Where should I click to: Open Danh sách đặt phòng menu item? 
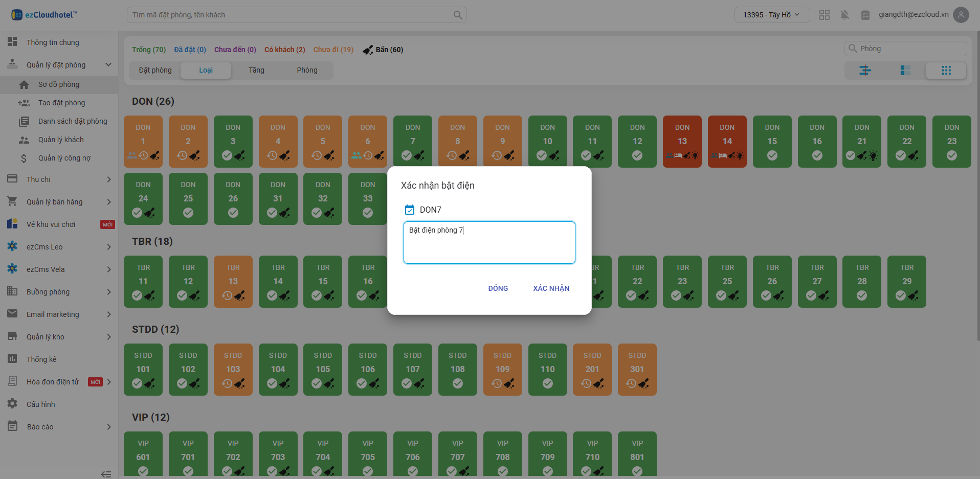pyautogui.click(x=73, y=121)
